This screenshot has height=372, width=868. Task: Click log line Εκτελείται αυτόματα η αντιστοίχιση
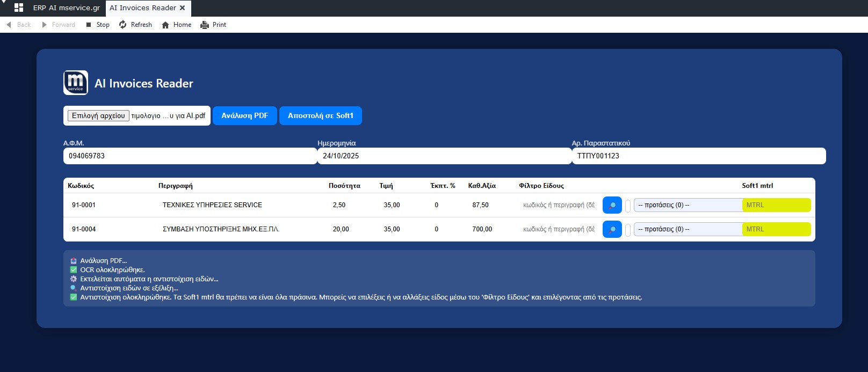pos(149,279)
